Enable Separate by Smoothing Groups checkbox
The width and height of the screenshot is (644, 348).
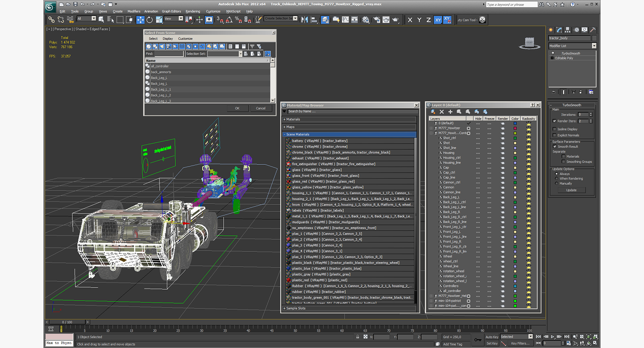click(563, 162)
